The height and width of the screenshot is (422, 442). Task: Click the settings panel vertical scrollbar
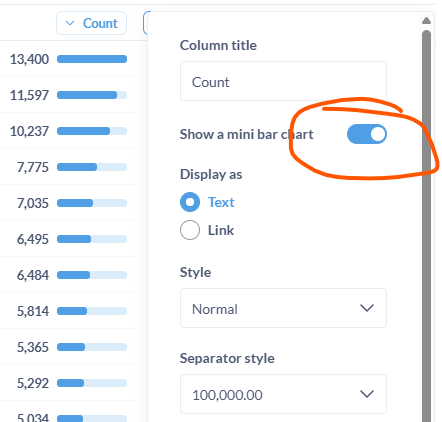426,226
